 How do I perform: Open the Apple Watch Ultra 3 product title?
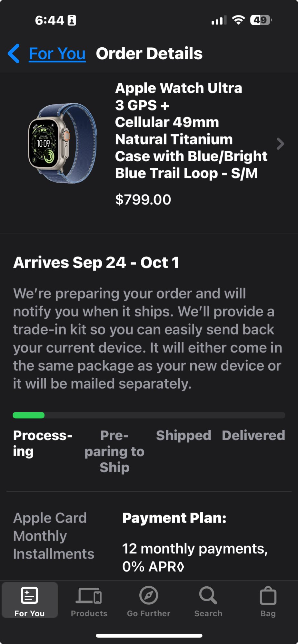pyautogui.click(x=191, y=130)
